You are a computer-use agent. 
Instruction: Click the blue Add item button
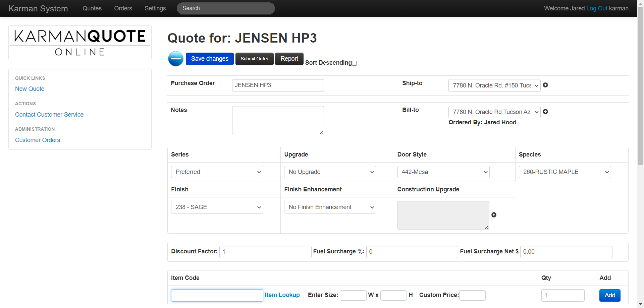610,295
